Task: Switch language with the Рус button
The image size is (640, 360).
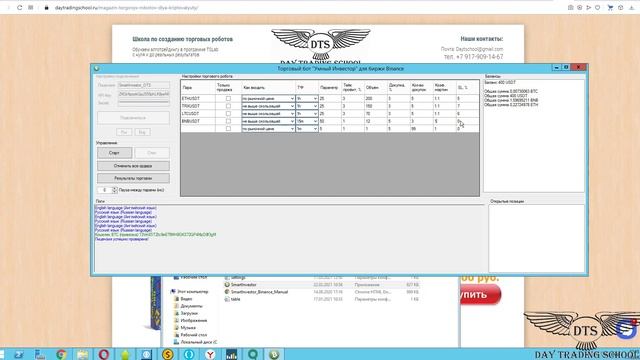Action: [x=124, y=132]
